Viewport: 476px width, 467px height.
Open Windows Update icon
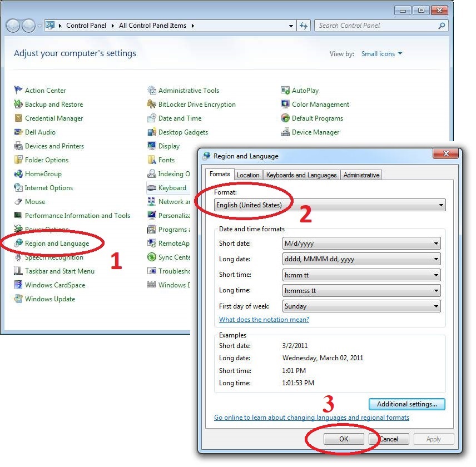click(x=18, y=299)
